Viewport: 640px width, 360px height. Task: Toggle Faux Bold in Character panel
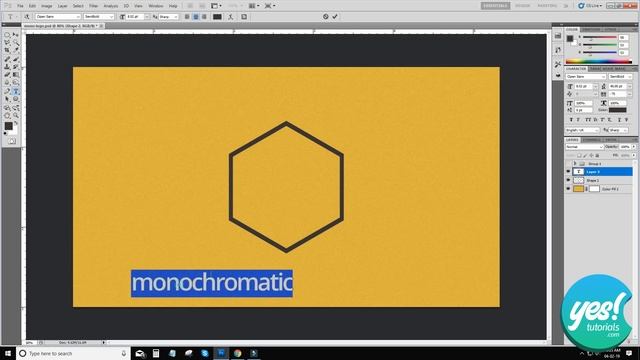[571, 120]
